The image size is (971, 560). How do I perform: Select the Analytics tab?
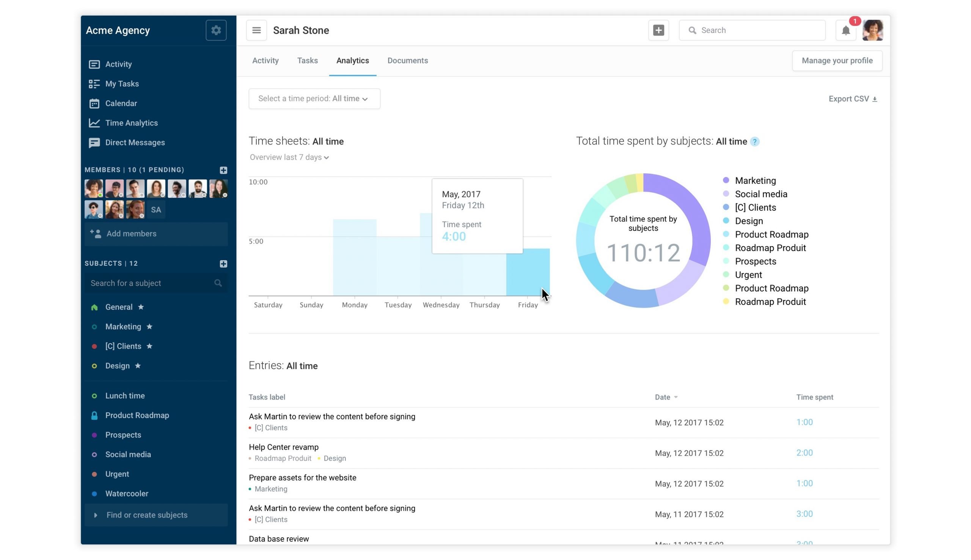click(352, 61)
